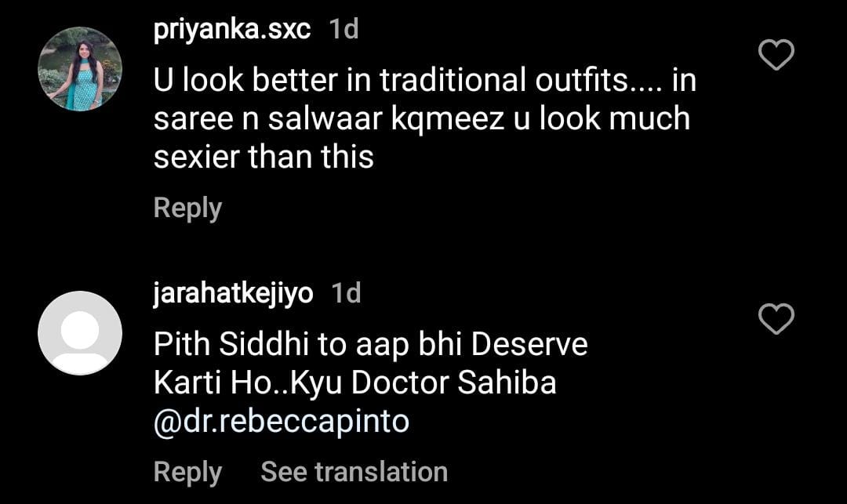Tap the heart on jarahatkejiyo's comment

coord(777,319)
